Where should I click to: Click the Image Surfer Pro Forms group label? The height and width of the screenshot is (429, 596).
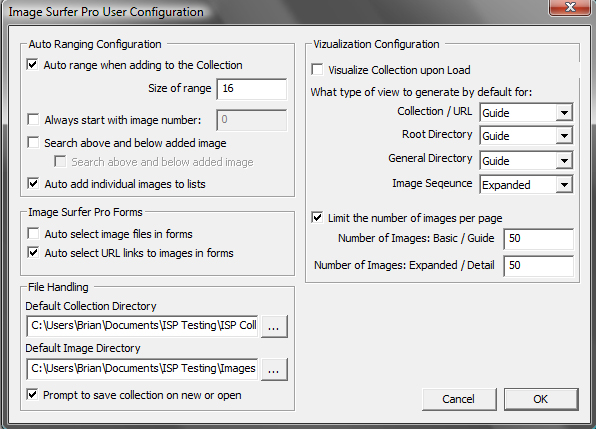[x=86, y=212]
